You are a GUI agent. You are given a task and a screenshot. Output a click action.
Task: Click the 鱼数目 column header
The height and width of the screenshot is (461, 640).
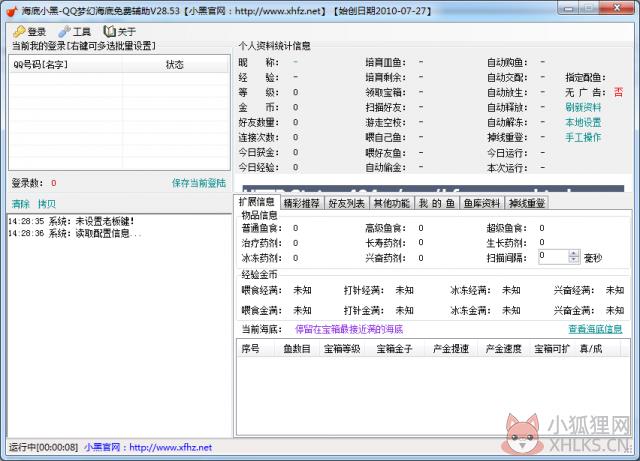click(x=297, y=349)
